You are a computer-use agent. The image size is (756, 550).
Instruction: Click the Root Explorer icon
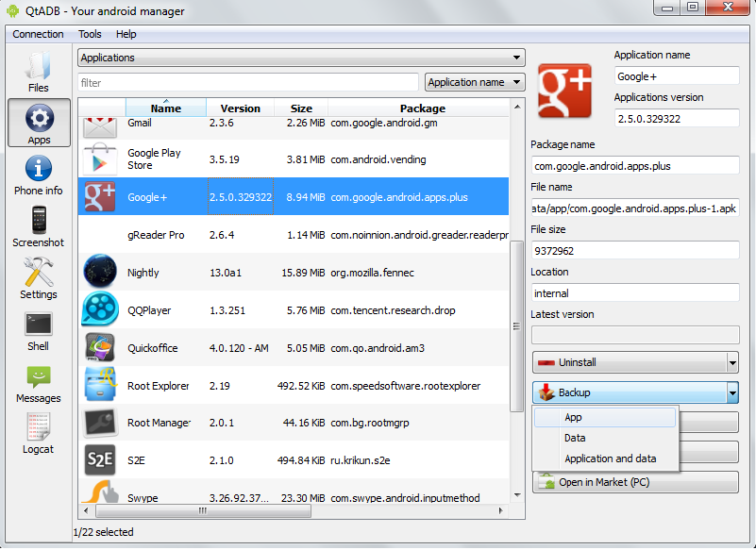[x=100, y=384]
